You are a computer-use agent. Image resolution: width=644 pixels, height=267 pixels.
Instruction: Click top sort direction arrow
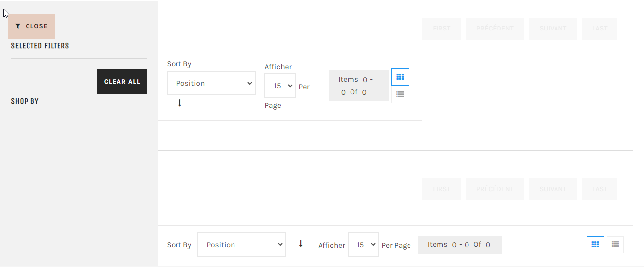pos(180,103)
